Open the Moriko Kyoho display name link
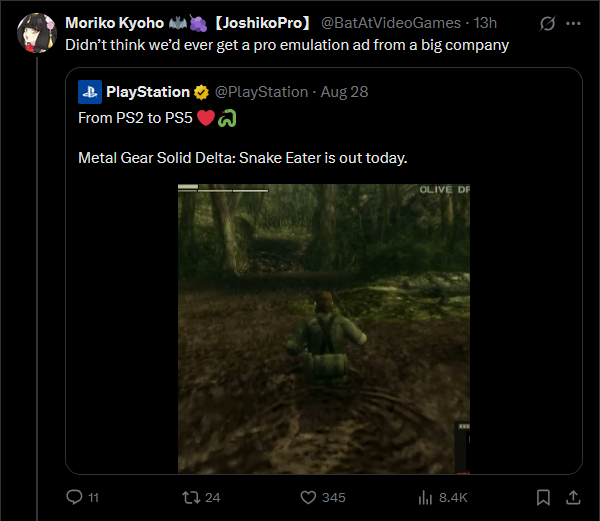The height and width of the screenshot is (521, 600). coord(114,23)
